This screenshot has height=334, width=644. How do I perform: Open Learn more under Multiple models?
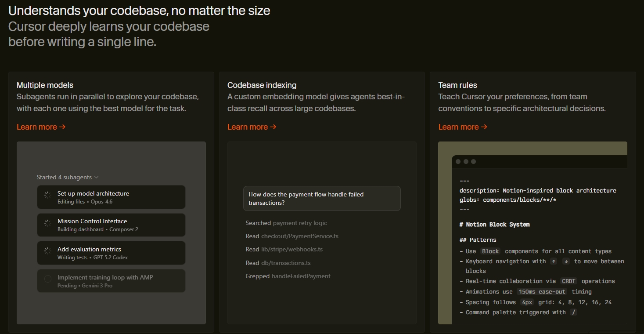41,127
